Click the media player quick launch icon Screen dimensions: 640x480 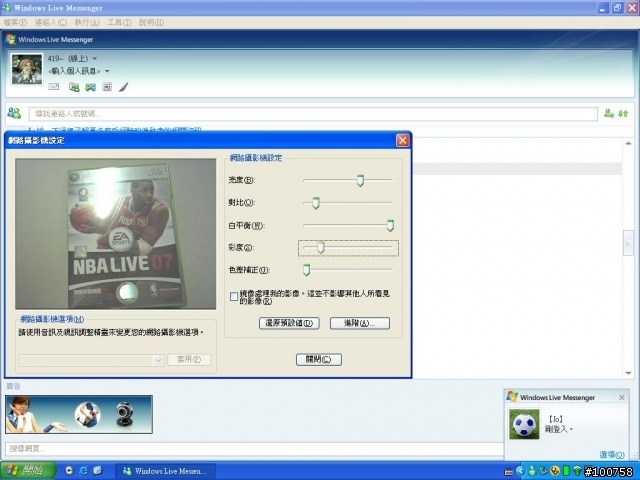(69, 471)
